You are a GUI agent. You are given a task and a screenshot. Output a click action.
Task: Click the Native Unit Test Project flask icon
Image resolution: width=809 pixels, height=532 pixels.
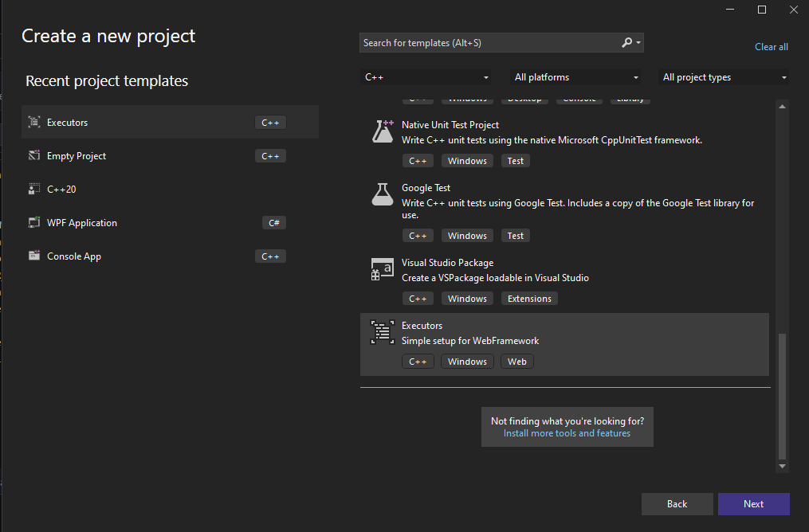point(383,131)
